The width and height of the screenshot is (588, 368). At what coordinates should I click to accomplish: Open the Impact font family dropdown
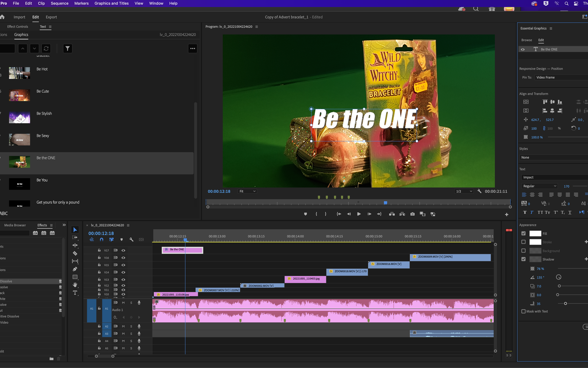tap(555, 177)
